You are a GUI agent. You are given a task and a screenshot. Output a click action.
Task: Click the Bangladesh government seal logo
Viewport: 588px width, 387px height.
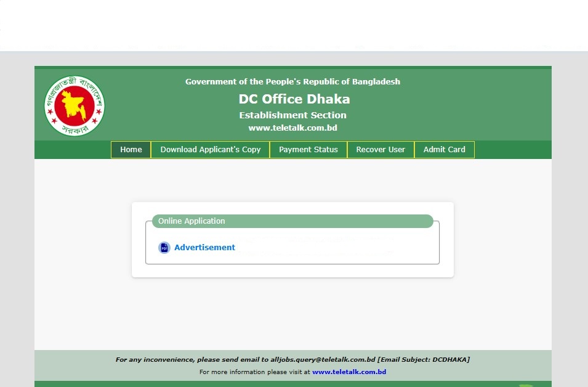click(75, 105)
